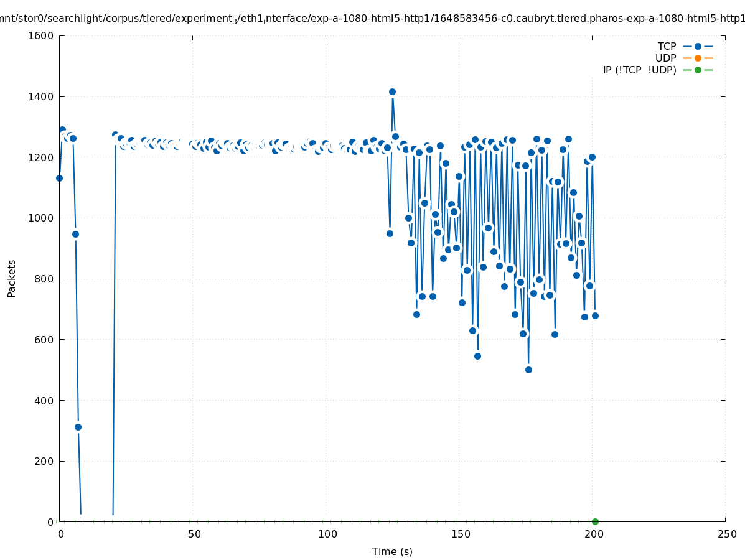Click the Packets y-axis label
This screenshot has width=745, height=560.
[12, 278]
